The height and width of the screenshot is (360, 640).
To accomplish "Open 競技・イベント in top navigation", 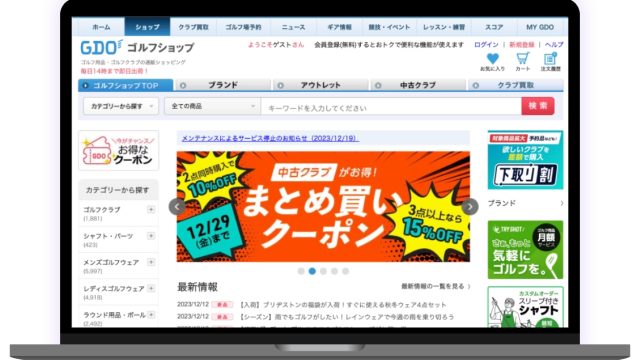I will 389,27.
